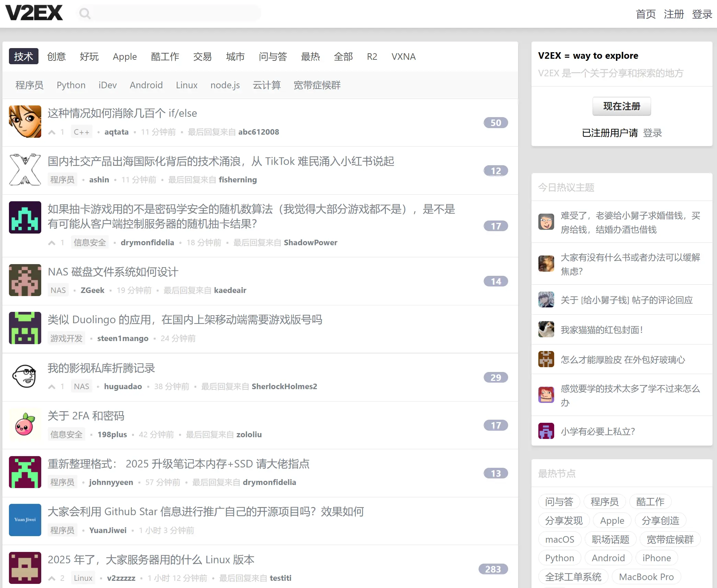Click the 198plus peach avatar
The height and width of the screenshot is (588, 717).
pyautogui.click(x=25, y=424)
